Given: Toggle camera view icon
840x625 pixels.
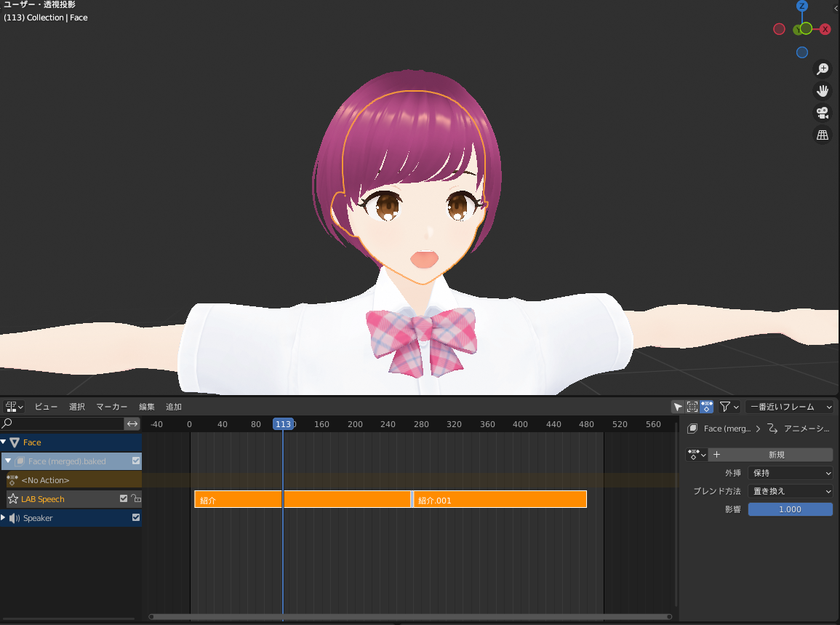Looking at the screenshot, I should (823, 113).
